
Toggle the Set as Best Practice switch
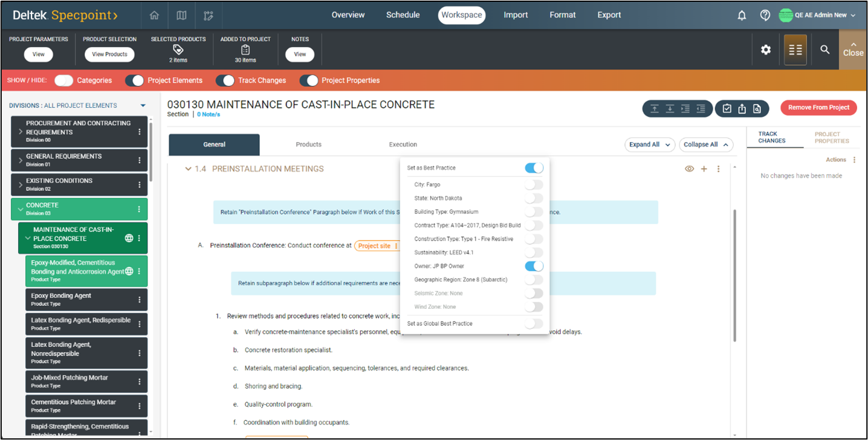click(x=534, y=168)
